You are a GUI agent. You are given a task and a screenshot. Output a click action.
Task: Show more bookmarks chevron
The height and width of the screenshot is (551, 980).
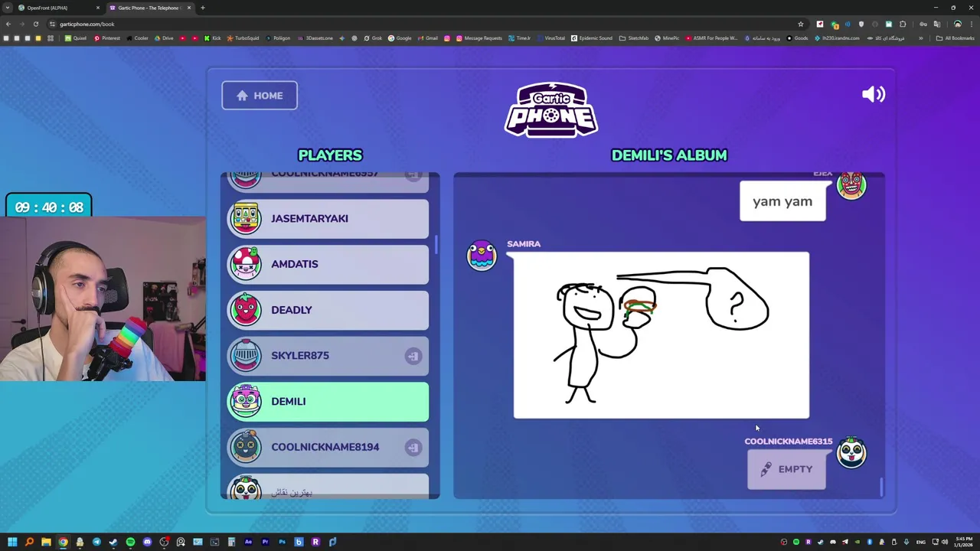click(921, 38)
